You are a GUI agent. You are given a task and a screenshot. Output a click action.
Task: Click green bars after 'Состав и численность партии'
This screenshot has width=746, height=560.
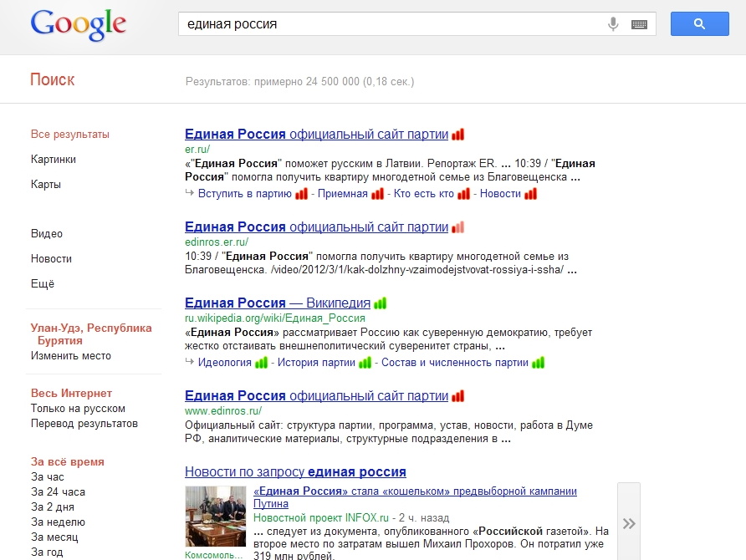point(538,363)
